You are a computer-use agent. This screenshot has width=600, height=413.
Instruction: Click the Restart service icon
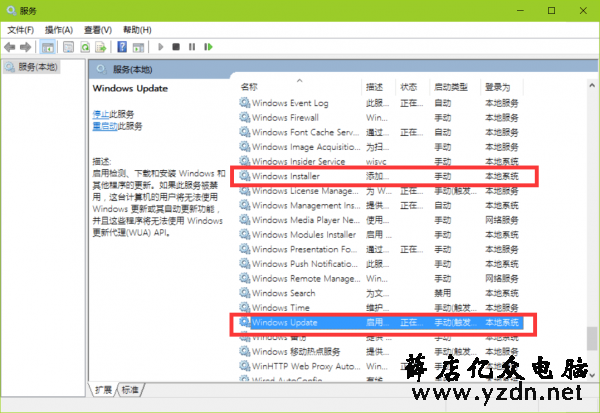209,47
